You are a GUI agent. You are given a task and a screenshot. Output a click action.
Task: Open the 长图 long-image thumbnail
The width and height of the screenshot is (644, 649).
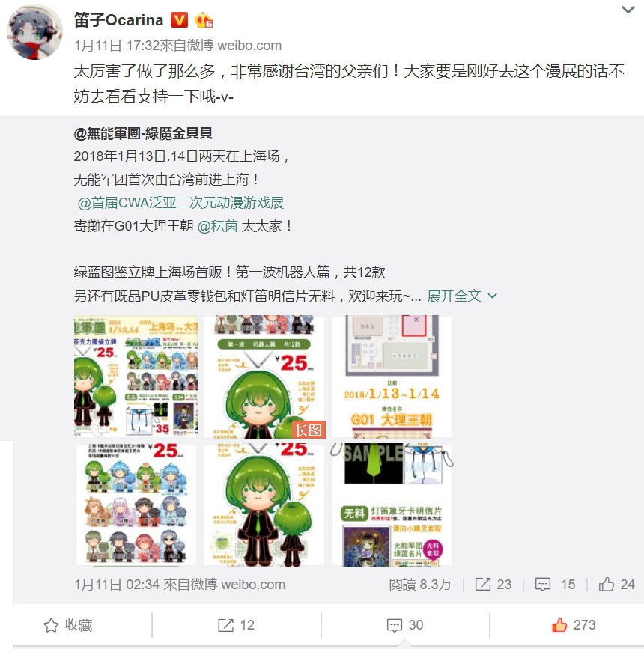pos(264,377)
